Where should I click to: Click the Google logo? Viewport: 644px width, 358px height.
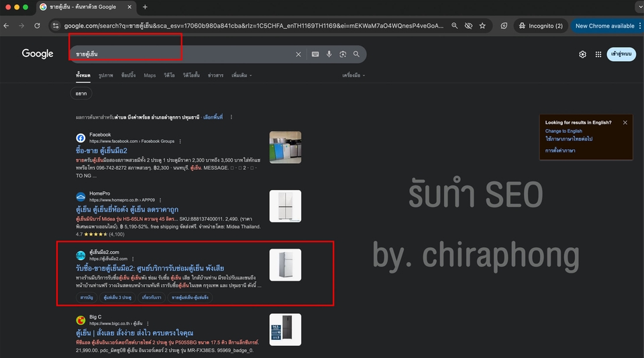(38, 54)
